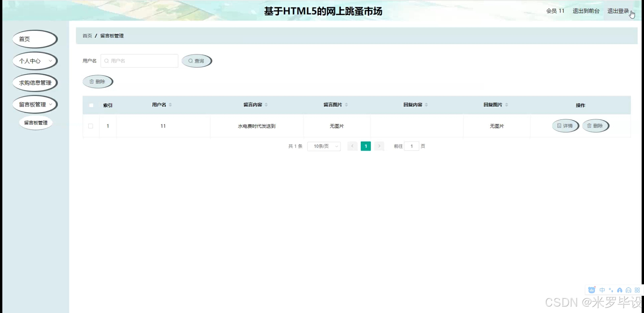Image resolution: width=644 pixels, height=313 pixels.
Task: Click the 无图片 cell under 留言图片
Action: tap(336, 126)
